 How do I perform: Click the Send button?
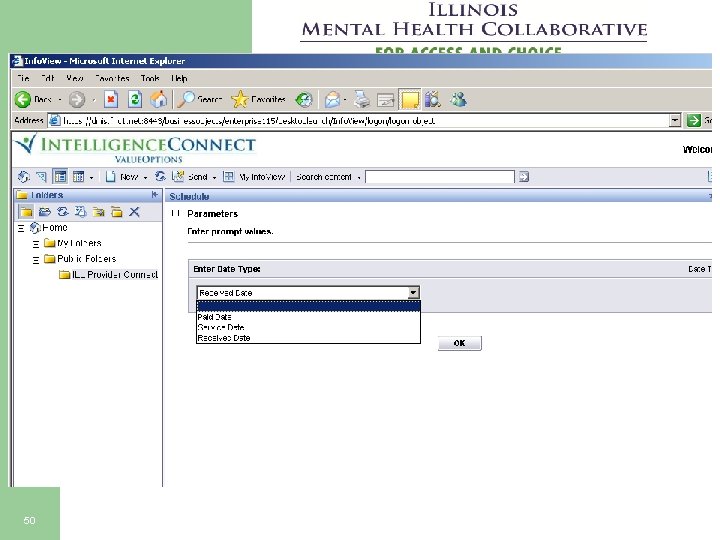(190, 177)
